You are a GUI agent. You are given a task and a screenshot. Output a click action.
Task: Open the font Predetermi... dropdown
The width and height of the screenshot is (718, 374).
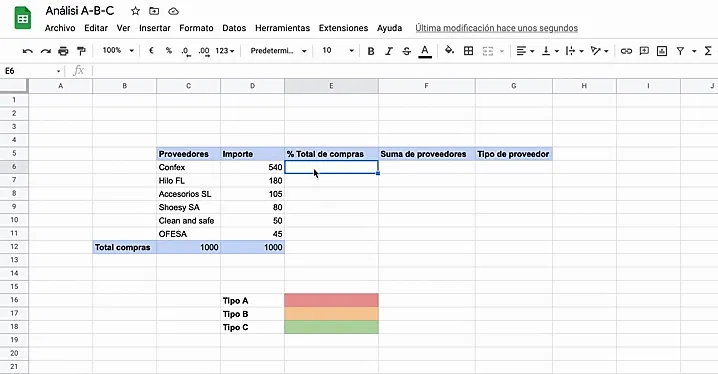[278, 51]
